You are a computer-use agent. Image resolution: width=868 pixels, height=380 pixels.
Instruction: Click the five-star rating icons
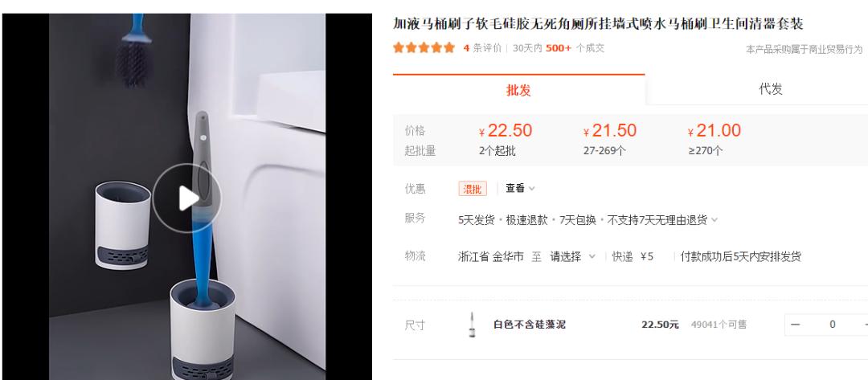pyautogui.click(x=424, y=48)
